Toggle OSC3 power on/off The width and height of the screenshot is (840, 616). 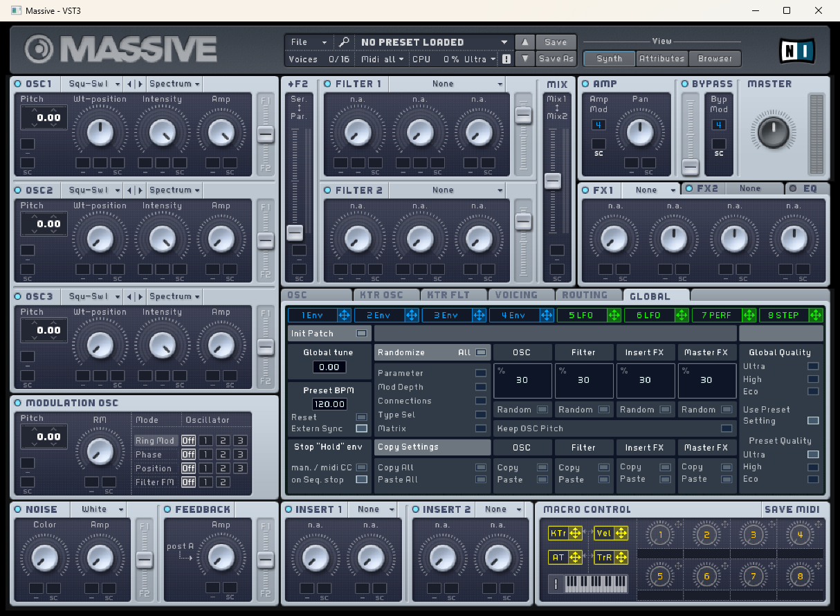tap(18, 296)
